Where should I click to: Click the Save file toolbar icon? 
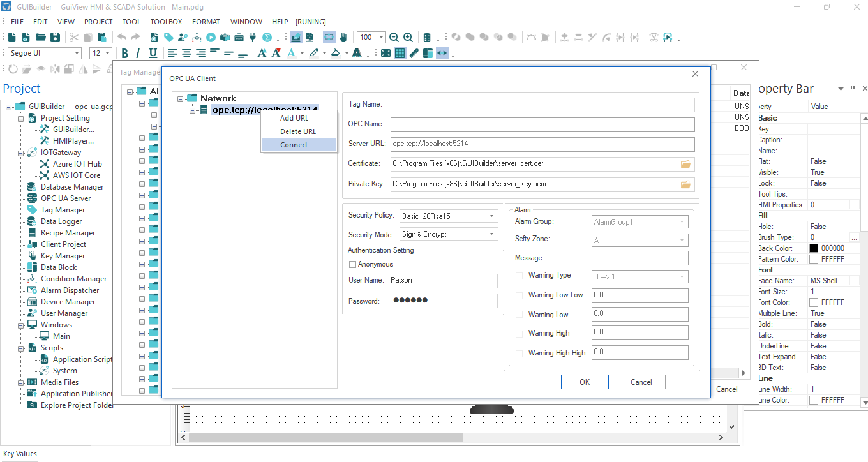[56, 37]
